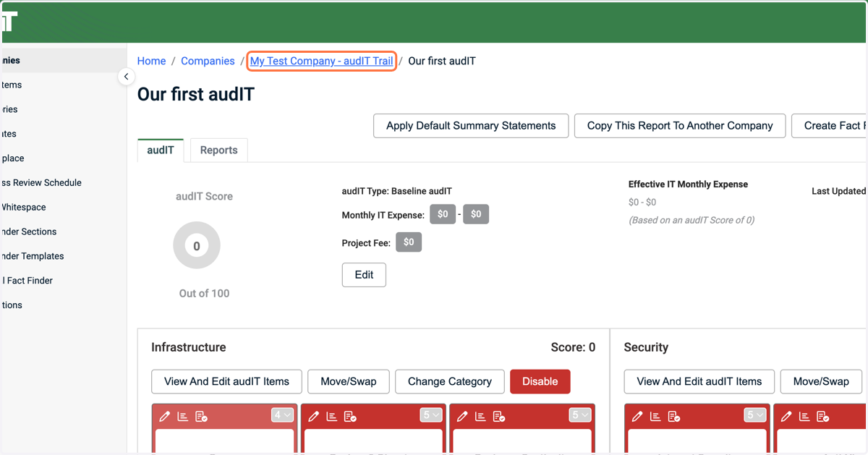The width and height of the screenshot is (868, 455).
Task: Click checklist document icon on Infrastructure card scored 4
Action: tap(202, 416)
